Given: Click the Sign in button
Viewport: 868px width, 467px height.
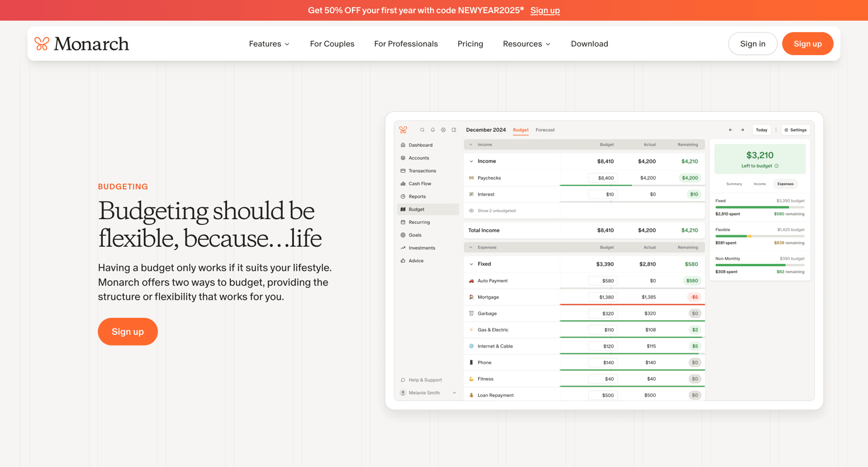Looking at the screenshot, I should [x=753, y=44].
